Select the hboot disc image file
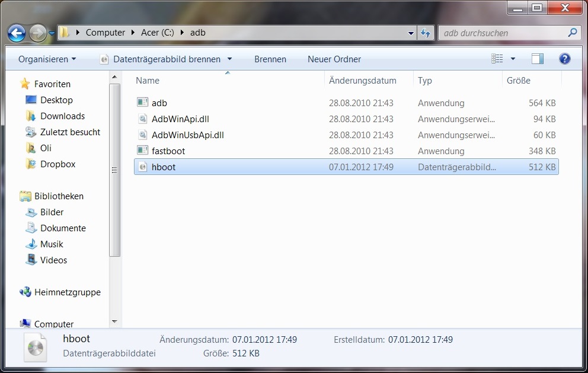Image resolution: width=588 pixels, height=373 pixels. [346, 167]
